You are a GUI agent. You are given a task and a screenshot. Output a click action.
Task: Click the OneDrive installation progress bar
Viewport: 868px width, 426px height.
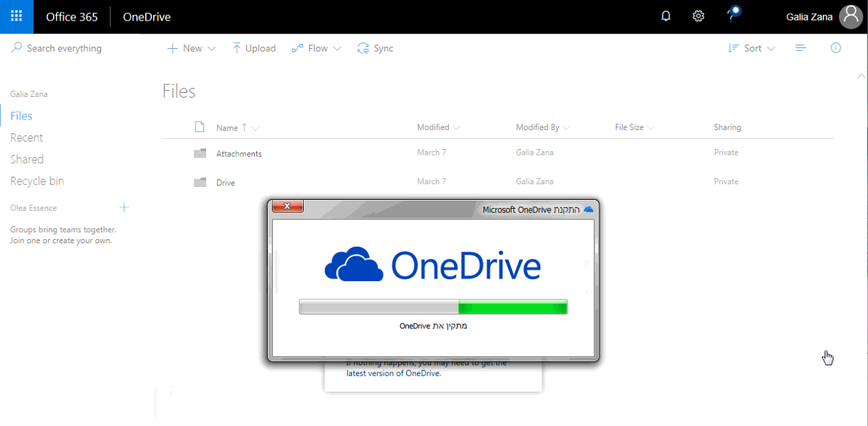point(432,306)
